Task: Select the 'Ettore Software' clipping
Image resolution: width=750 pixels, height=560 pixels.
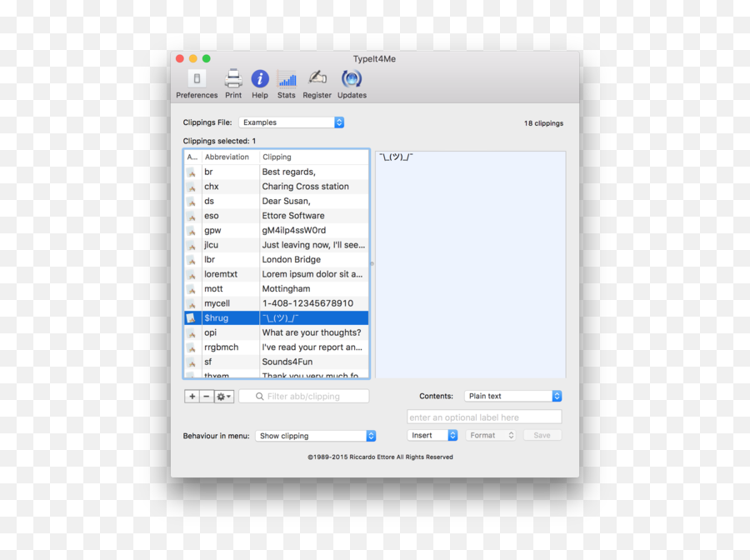Action: coord(293,216)
